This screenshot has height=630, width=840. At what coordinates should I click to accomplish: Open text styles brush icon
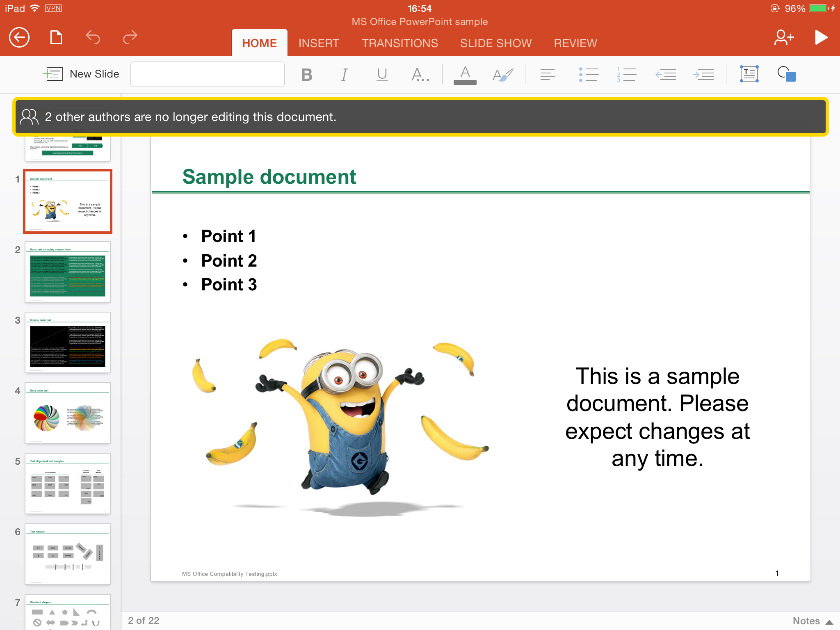503,74
